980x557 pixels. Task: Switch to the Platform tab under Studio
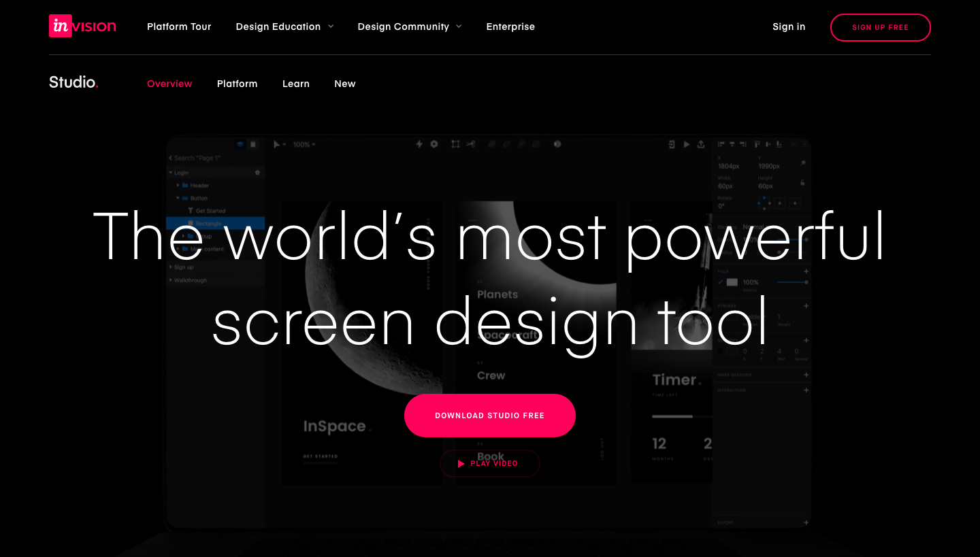(x=237, y=84)
